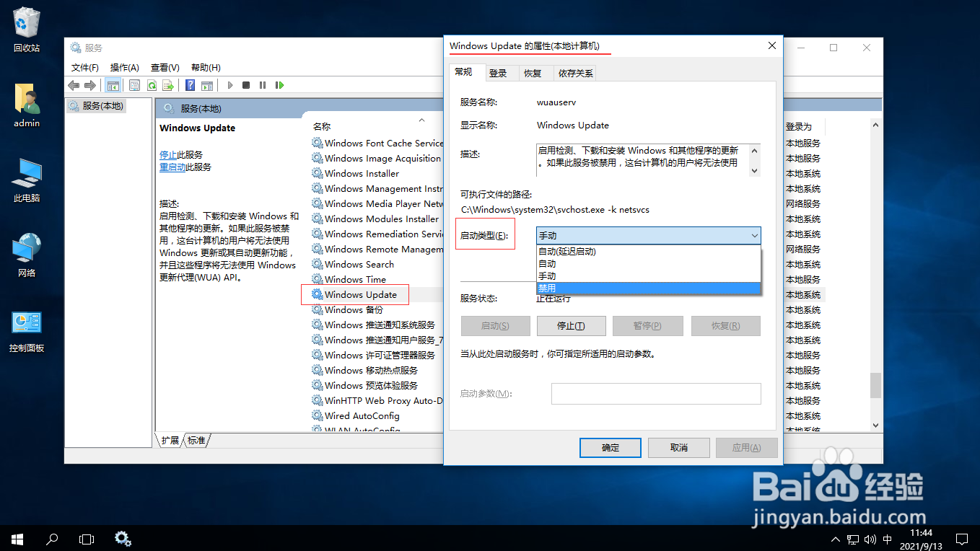Viewport: 980px width, 551px height.
Task: Open the 网络 desktop icon
Action: (27, 255)
